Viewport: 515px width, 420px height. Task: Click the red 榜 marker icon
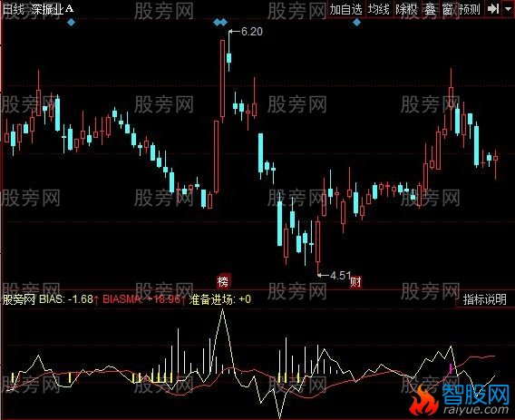coord(223,281)
